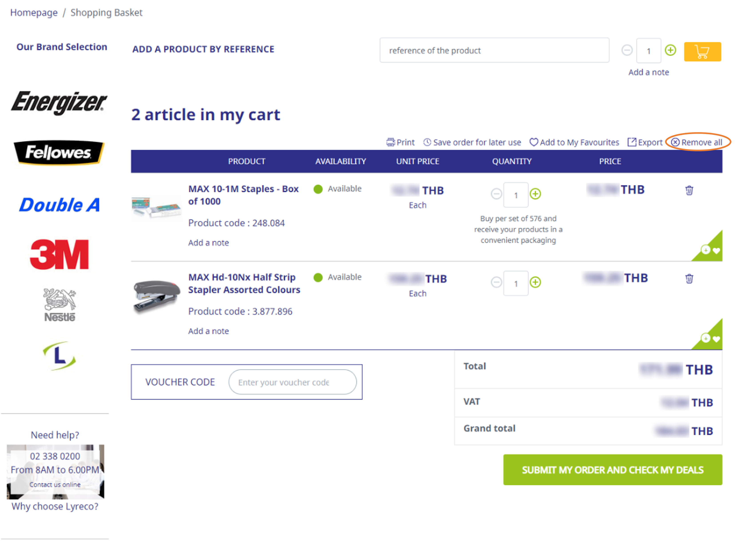
Task: Increase reference product quantity with plus icon
Action: (670, 50)
